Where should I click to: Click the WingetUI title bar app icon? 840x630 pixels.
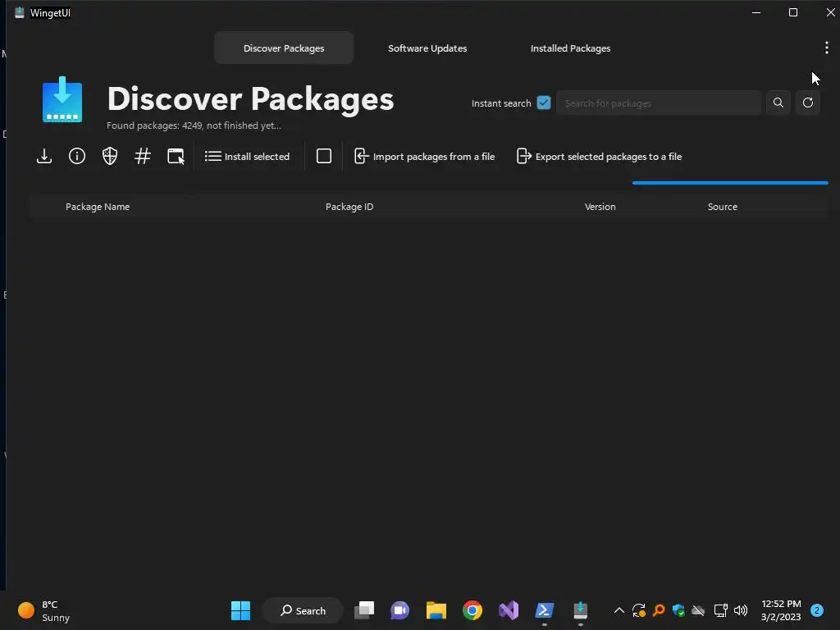[x=20, y=12]
